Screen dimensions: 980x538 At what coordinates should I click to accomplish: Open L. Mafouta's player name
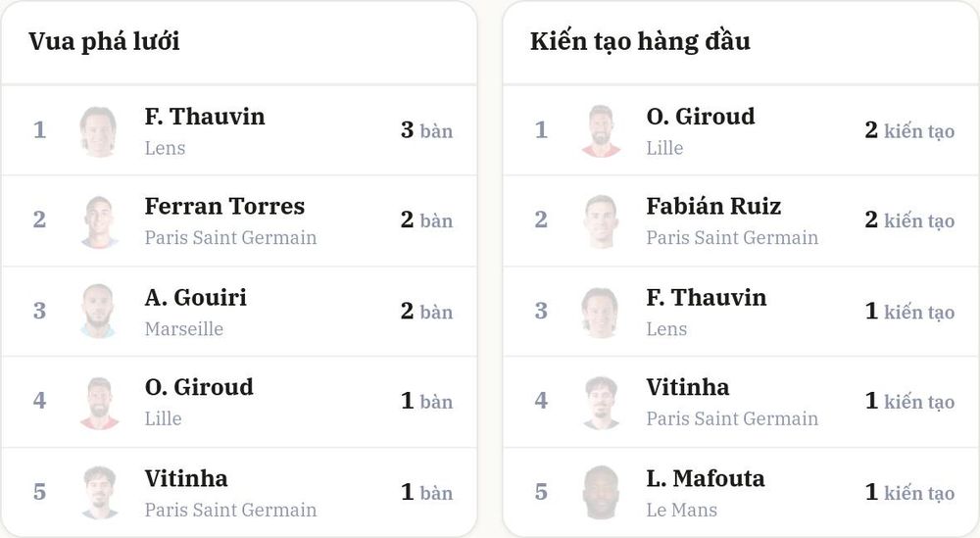click(705, 478)
